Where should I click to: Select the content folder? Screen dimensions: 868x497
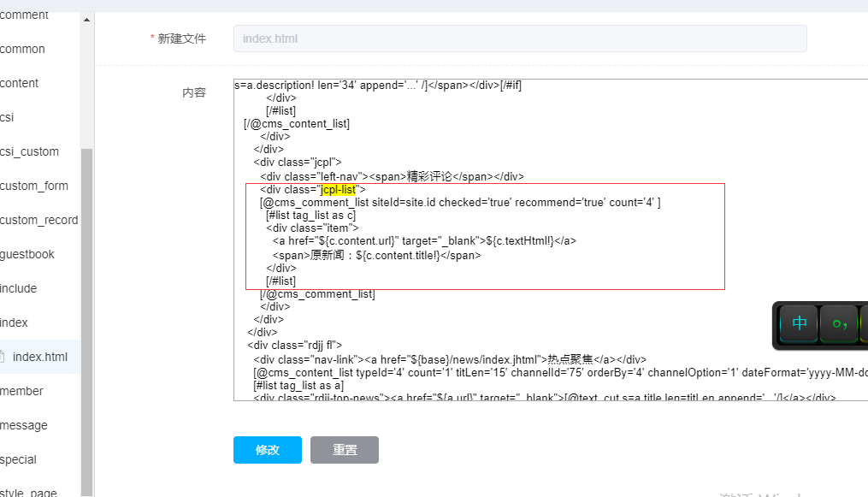pos(19,84)
